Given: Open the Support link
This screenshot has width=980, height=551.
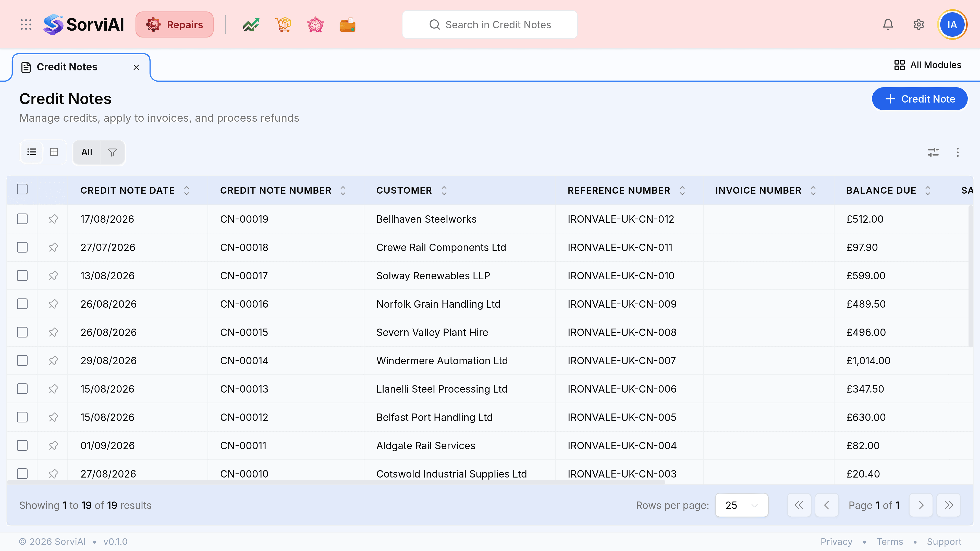Looking at the screenshot, I should point(944,542).
